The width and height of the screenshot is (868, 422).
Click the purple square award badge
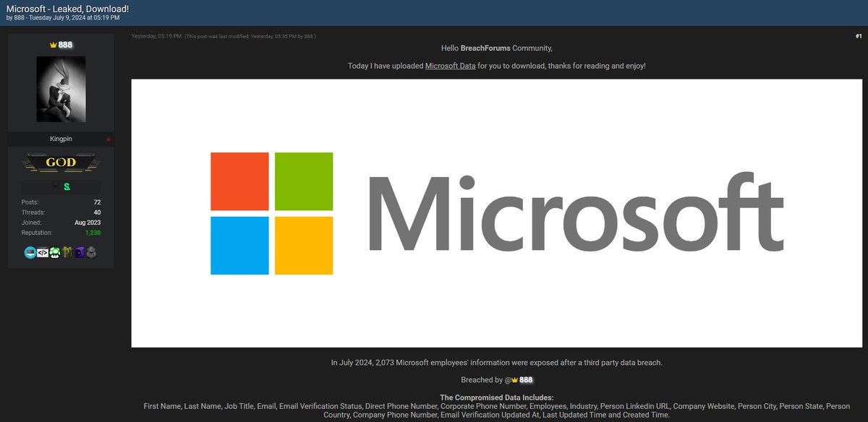(80, 252)
